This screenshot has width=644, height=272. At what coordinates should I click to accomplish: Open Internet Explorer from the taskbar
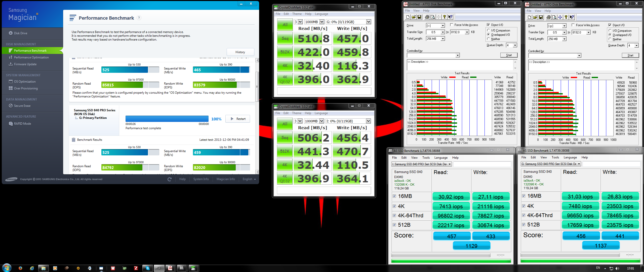[x=32, y=268]
